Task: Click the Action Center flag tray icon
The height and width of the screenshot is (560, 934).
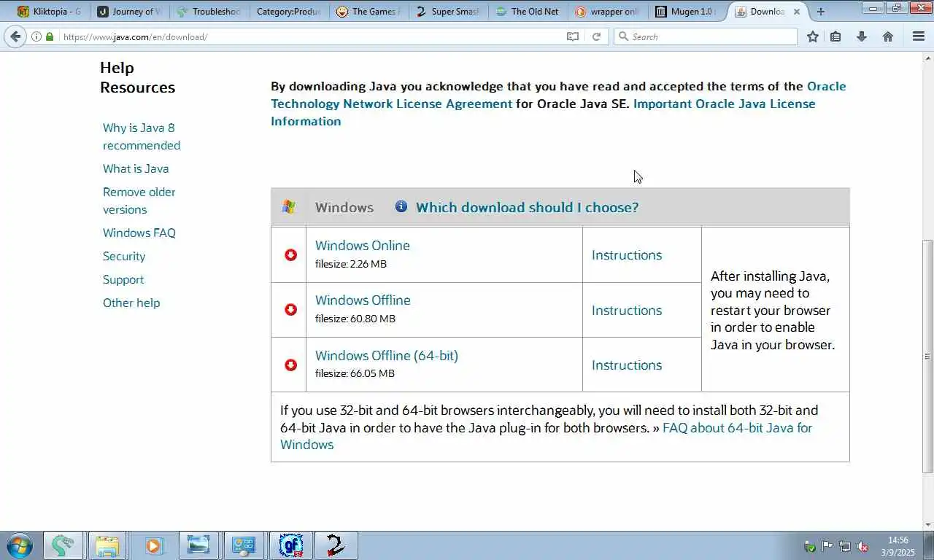Action: coord(827,546)
